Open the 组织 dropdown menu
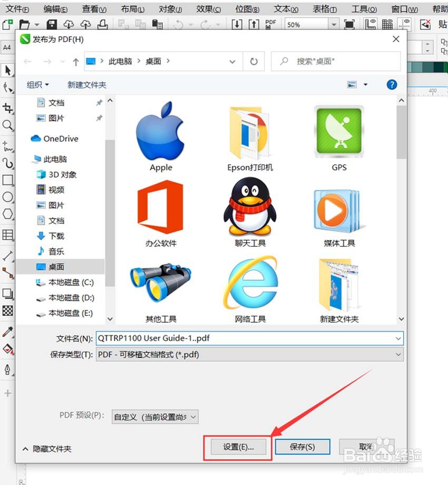This screenshot has height=485, width=448. coord(37,84)
